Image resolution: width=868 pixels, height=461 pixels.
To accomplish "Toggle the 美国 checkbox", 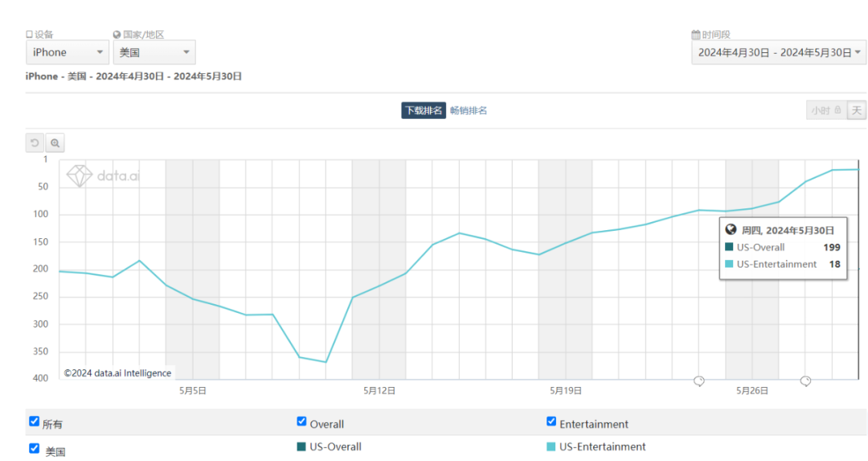I will [35, 448].
